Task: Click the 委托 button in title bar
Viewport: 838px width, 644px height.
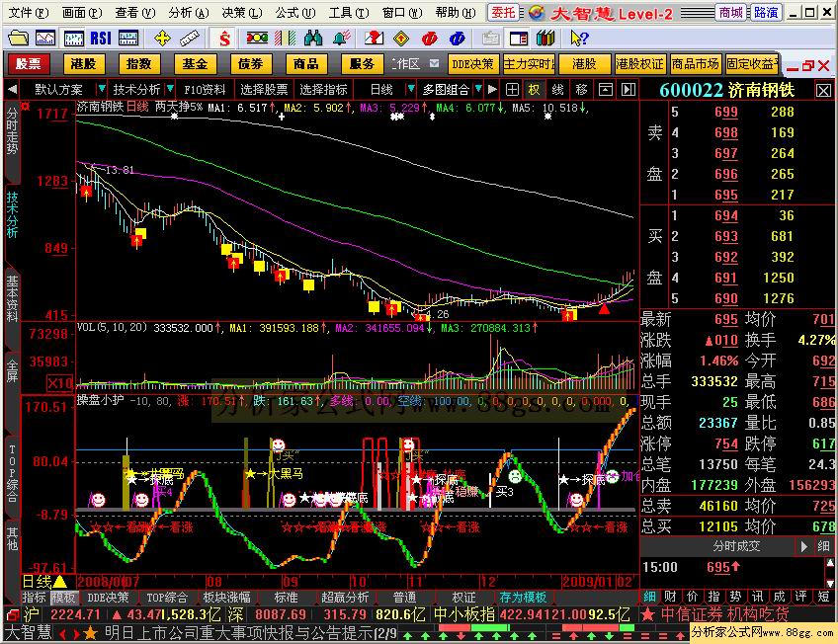Action: click(x=503, y=12)
